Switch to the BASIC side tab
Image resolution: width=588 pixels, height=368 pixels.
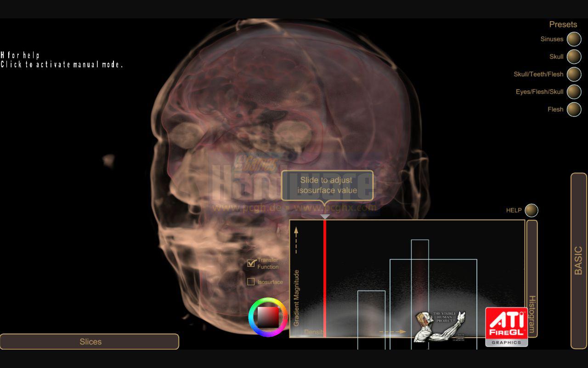pos(579,261)
